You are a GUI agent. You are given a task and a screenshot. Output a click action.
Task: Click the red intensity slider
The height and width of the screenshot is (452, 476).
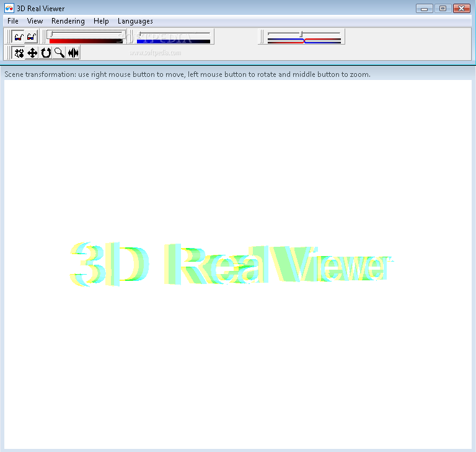tap(86, 34)
